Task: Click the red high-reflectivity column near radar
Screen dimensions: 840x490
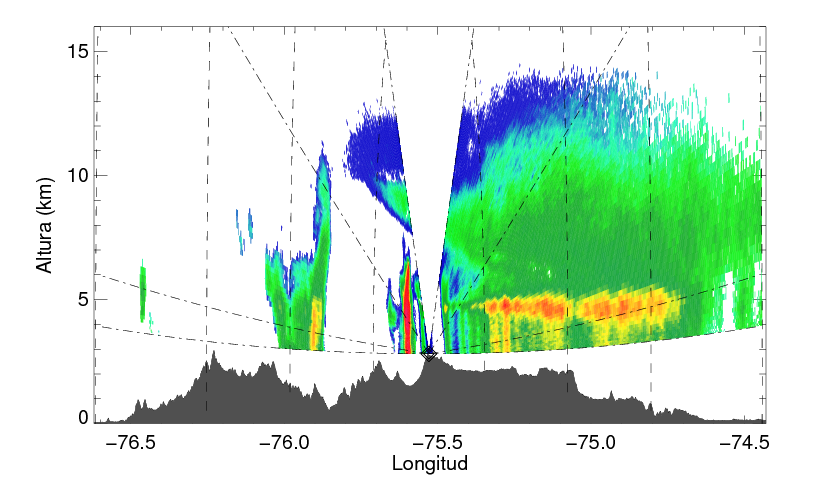Action: pos(407,308)
